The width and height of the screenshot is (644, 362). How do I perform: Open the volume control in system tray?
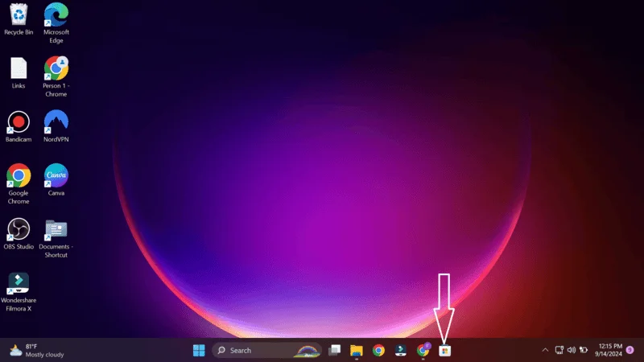coord(571,351)
